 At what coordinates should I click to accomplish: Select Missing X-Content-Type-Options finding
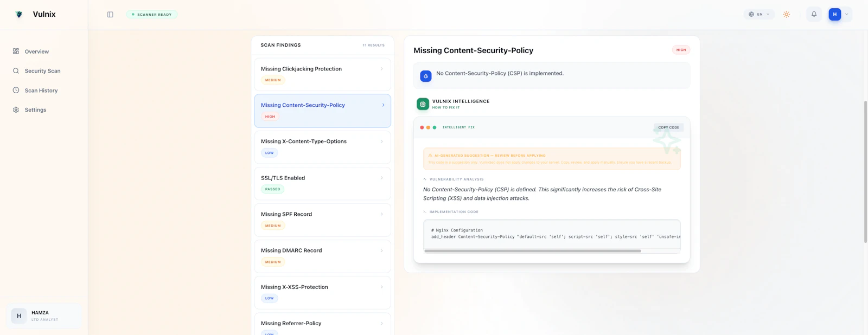tap(322, 147)
